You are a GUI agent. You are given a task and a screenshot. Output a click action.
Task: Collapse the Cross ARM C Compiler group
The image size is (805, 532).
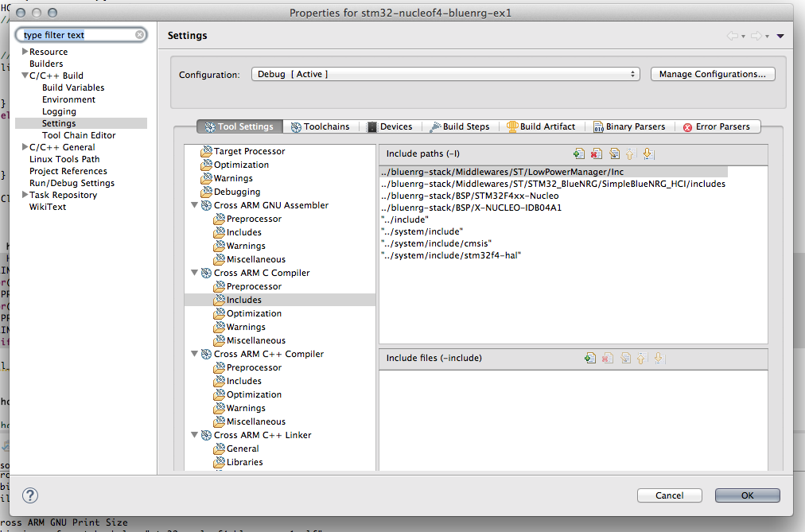(195, 273)
